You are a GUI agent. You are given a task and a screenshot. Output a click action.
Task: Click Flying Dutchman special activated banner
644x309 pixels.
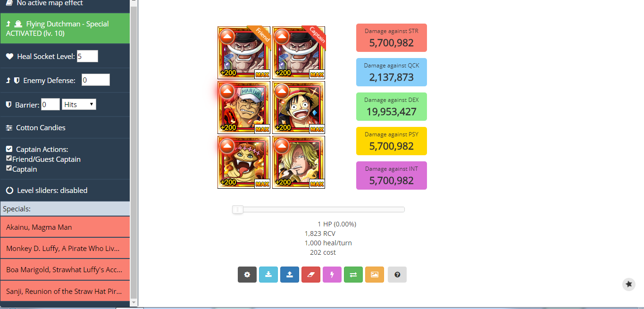[65, 28]
